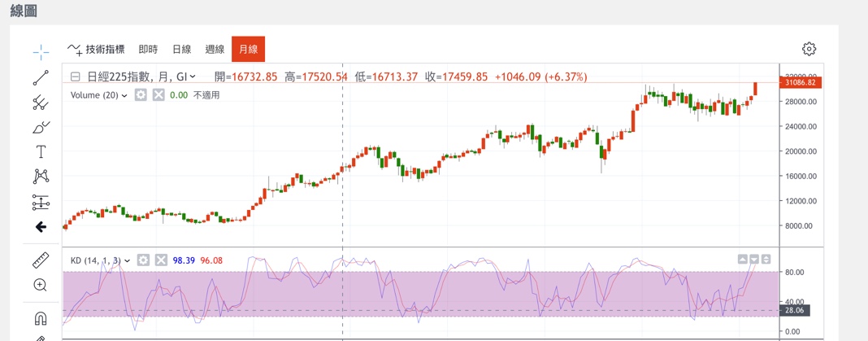Select the crosshair cursor tool
868x341 pixels.
tap(41, 53)
